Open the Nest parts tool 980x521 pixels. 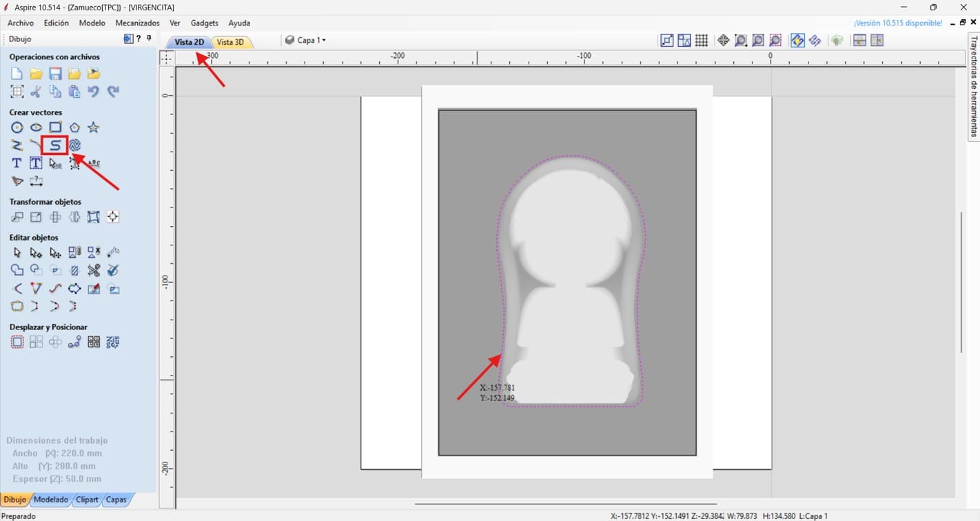tap(113, 343)
